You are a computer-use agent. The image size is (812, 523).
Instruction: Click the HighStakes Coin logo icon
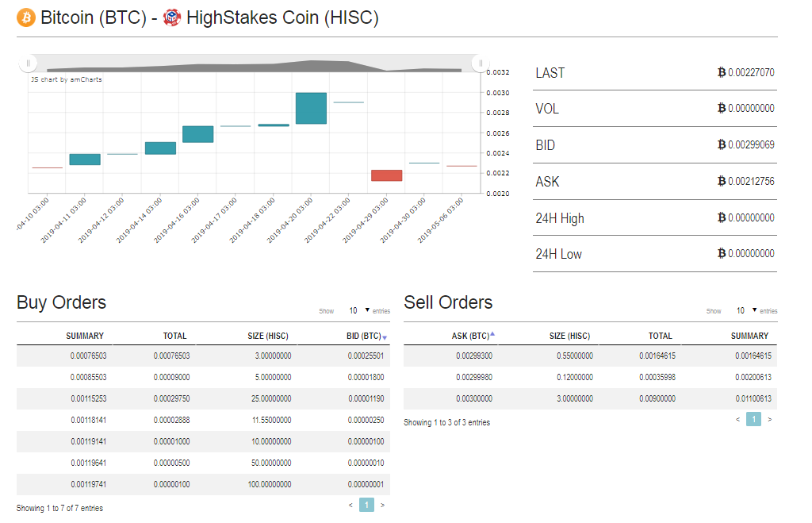click(172, 17)
